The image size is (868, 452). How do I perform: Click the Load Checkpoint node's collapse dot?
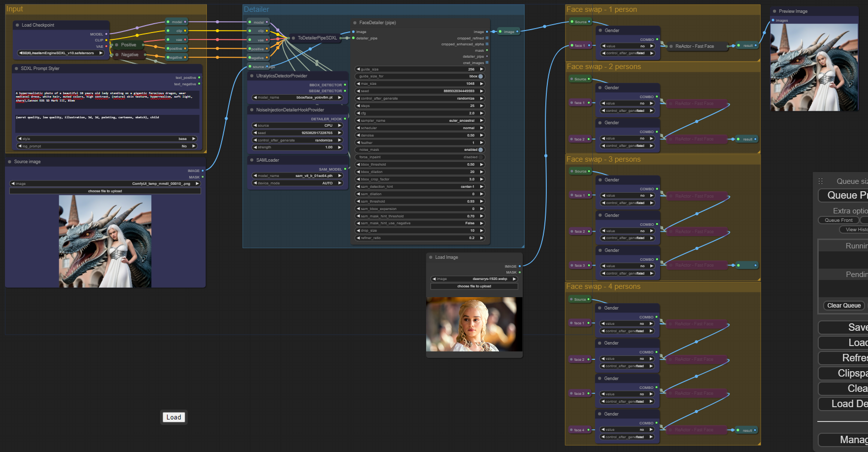[x=17, y=25]
